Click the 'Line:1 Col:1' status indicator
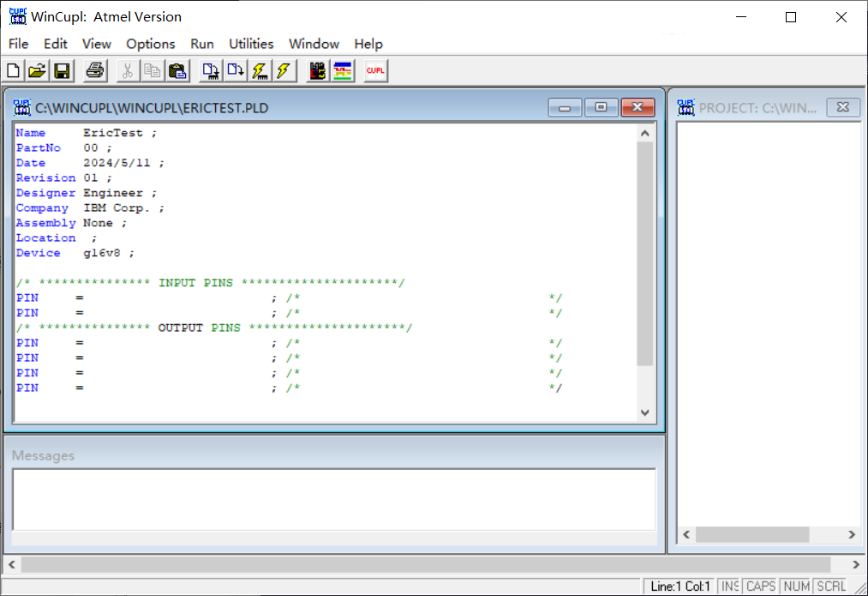The height and width of the screenshot is (596, 868). (679, 586)
